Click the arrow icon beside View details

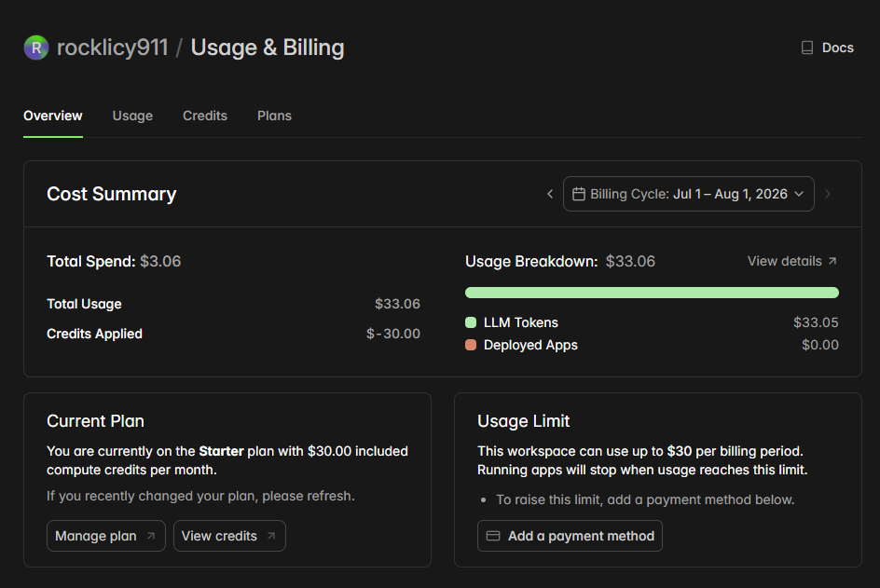pyautogui.click(x=832, y=261)
